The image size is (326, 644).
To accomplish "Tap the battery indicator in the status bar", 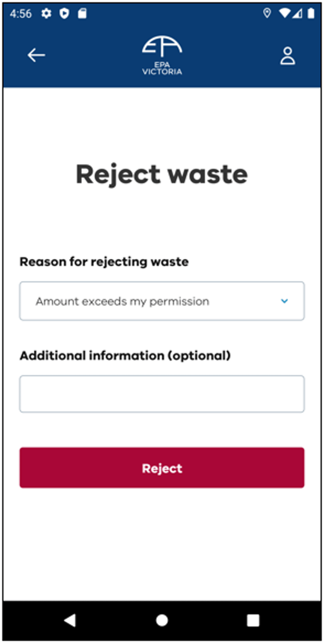I will pos(312,14).
